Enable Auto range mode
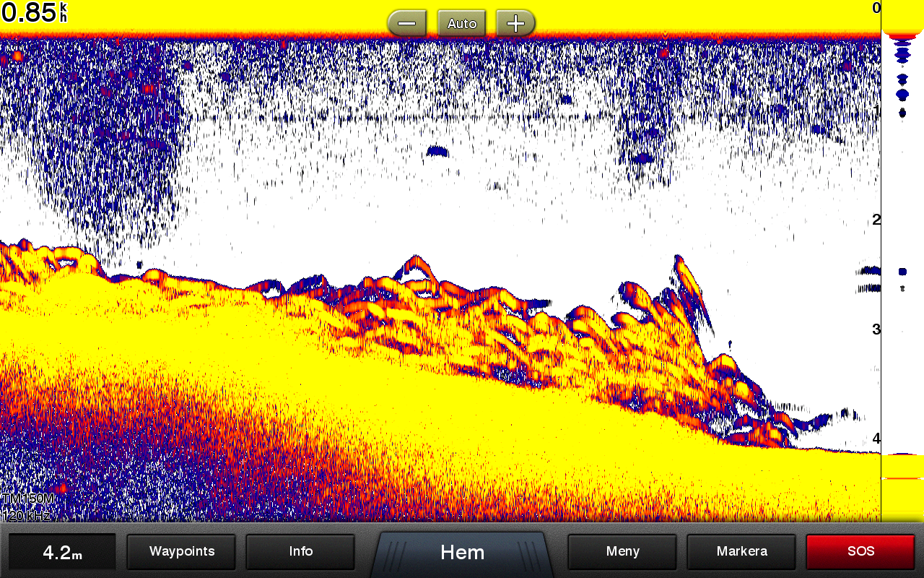The image size is (924, 578). pyautogui.click(x=461, y=23)
